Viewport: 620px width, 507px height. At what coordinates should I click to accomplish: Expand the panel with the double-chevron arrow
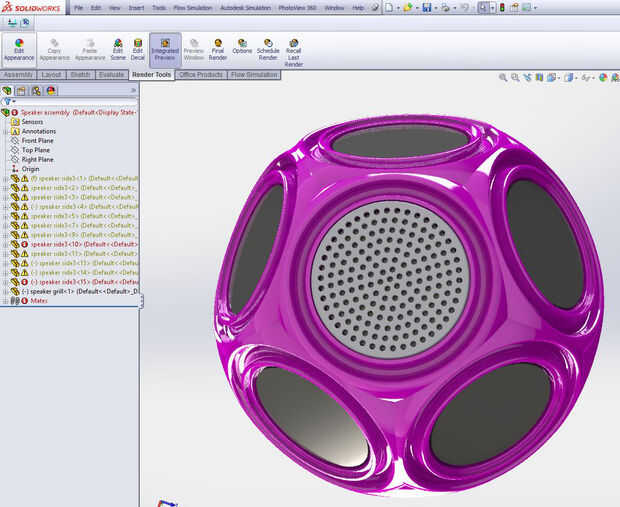[x=133, y=91]
